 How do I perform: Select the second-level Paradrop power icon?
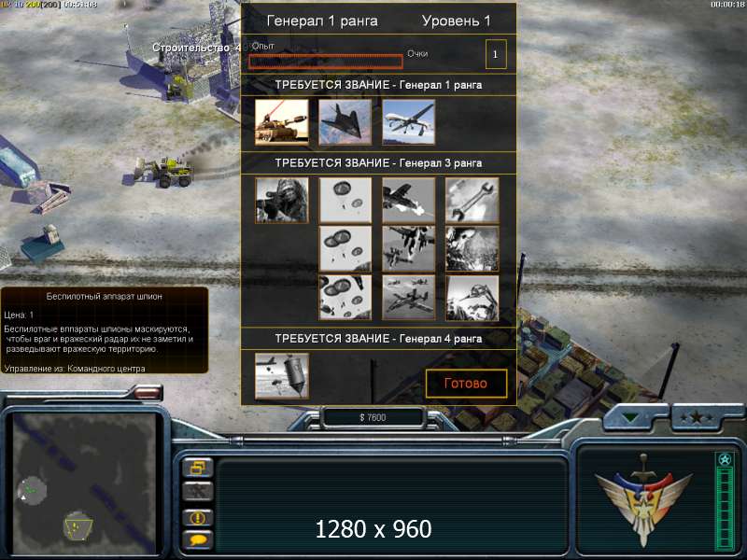[x=345, y=249]
